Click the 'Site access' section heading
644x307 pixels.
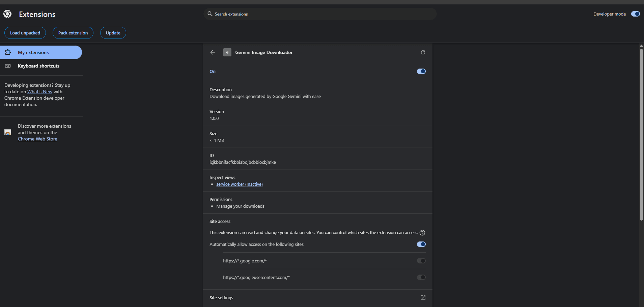pyautogui.click(x=220, y=221)
